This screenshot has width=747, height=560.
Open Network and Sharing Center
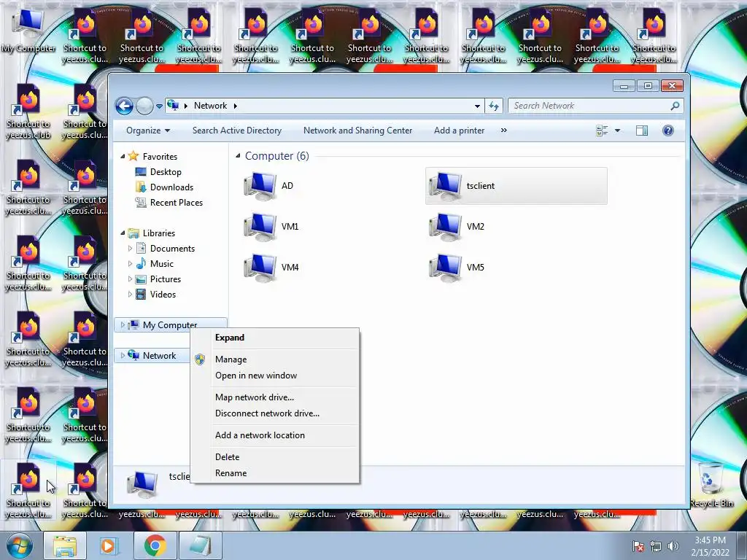click(x=357, y=131)
